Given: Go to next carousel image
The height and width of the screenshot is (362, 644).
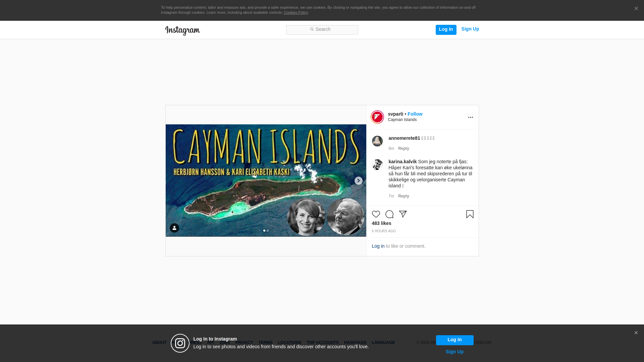Looking at the screenshot, I should click(358, 181).
